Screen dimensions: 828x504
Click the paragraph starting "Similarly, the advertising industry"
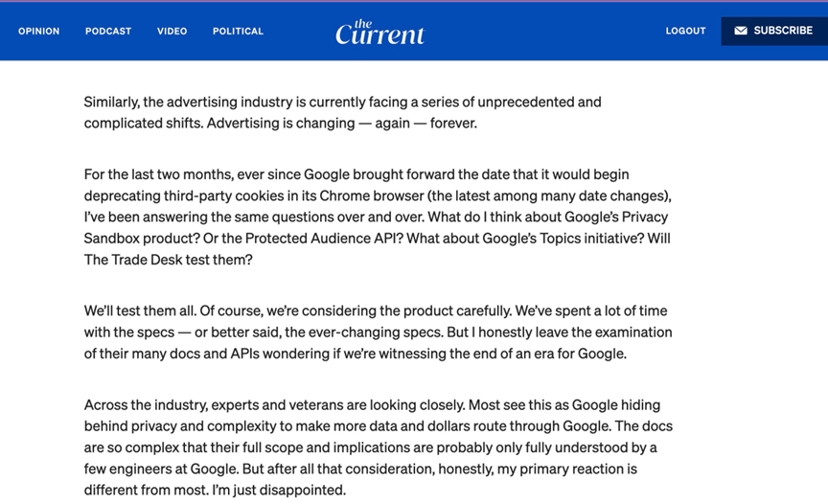point(342,112)
